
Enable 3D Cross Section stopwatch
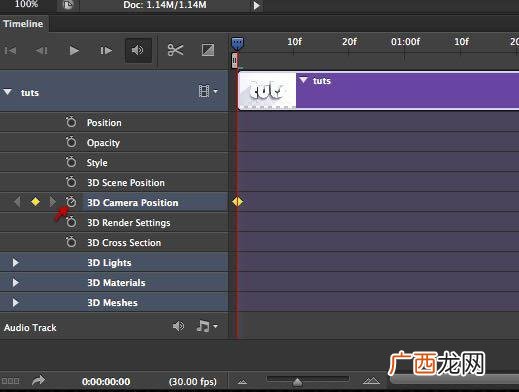click(x=71, y=242)
